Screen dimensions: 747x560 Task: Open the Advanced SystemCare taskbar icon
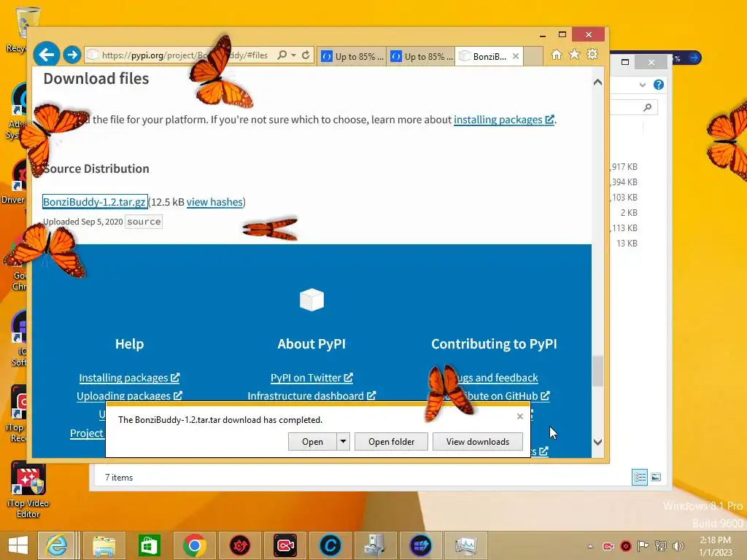[330, 545]
